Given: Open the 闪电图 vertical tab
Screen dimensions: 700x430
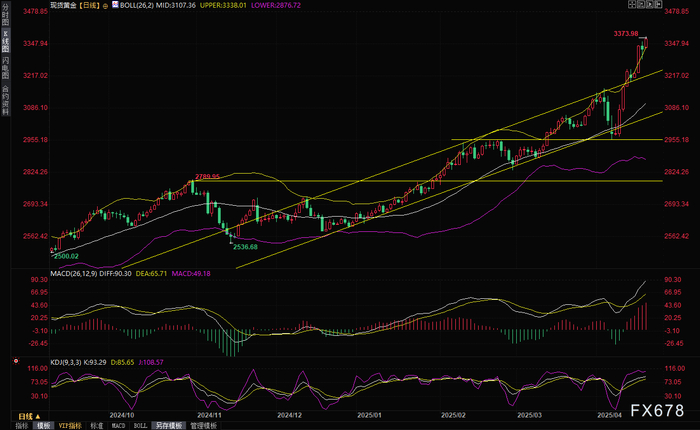Looking at the screenshot, I should (5, 68).
